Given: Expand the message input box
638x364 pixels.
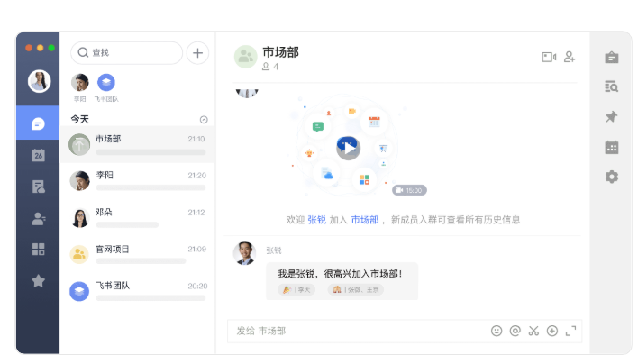Looking at the screenshot, I should click(570, 331).
